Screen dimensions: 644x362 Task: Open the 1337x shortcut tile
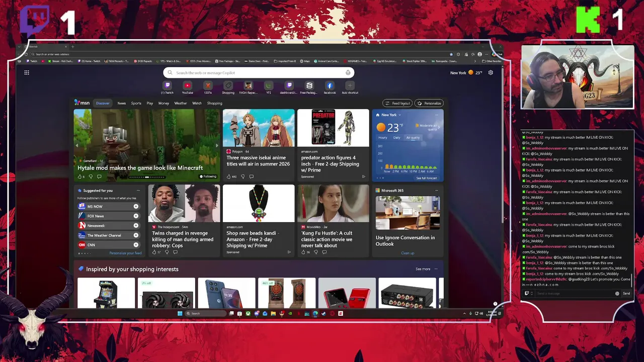click(208, 87)
